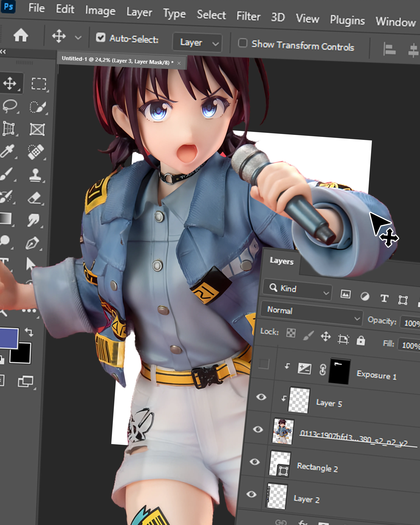Open the Type menu

click(174, 14)
